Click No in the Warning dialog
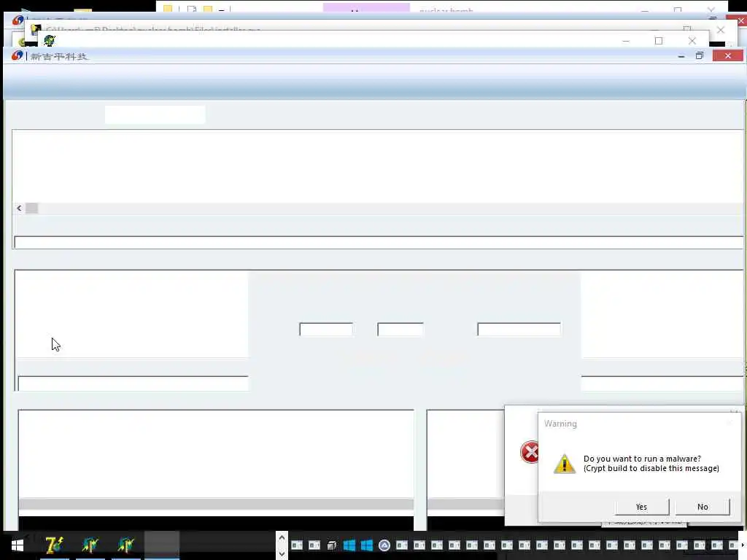The height and width of the screenshot is (560, 747). [x=703, y=507]
